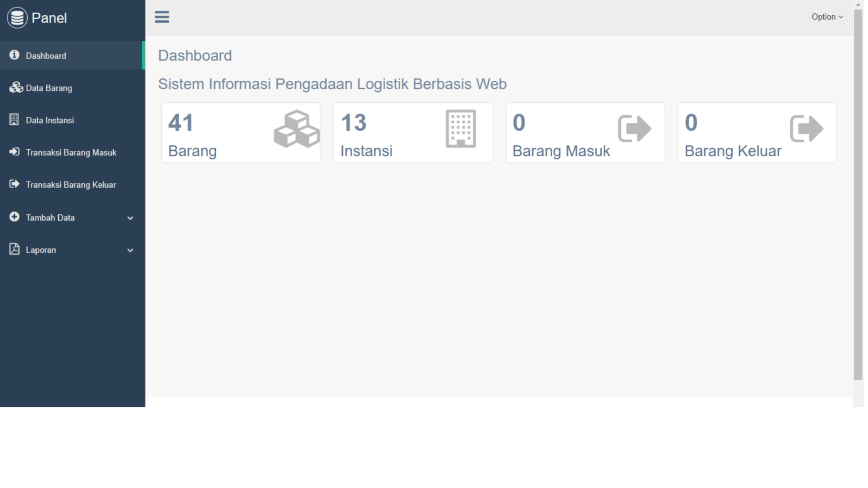Click the Data Barang boxes icon in the sidebar
The height and width of the screenshot is (488, 868).
pyautogui.click(x=16, y=87)
